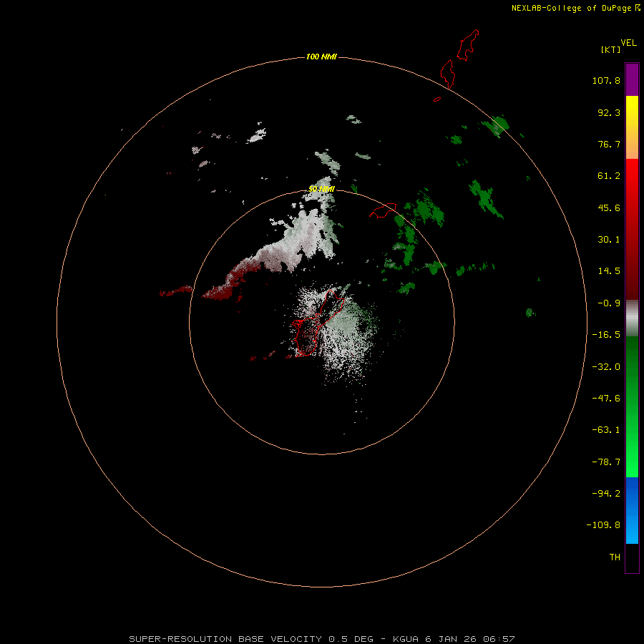The height and width of the screenshot is (644, 644).
Task: Click the 76.7 legend value
Action: click(609, 144)
